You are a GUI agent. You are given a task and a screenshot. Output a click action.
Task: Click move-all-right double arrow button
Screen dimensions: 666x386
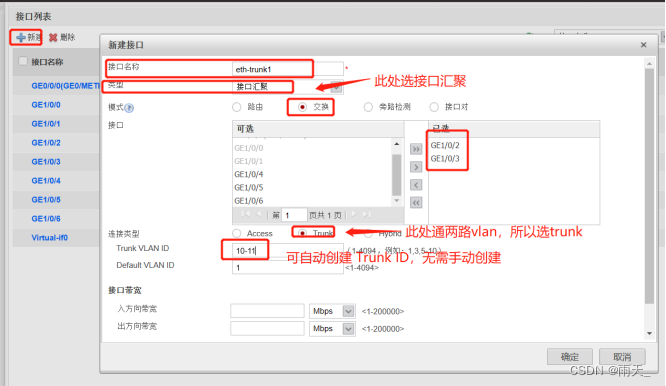click(416, 149)
